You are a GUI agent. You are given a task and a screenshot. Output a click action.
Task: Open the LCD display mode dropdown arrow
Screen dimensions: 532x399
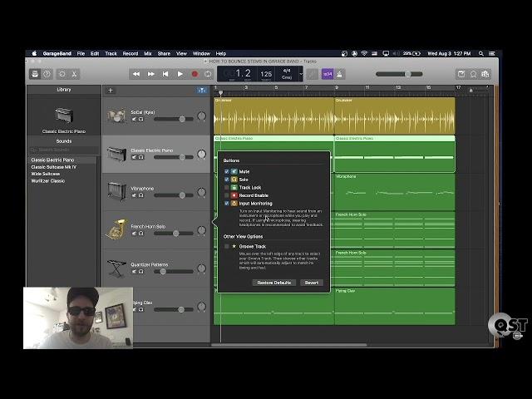pyautogui.click(x=301, y=74)
